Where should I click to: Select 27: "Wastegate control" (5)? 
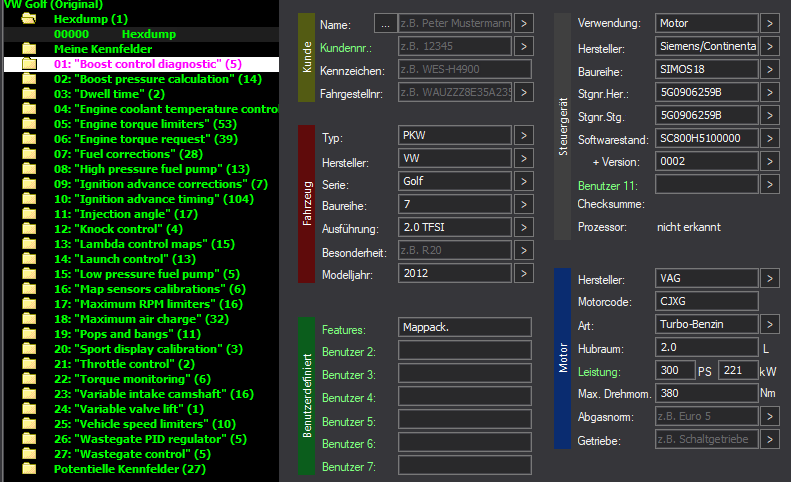coord(132,454)
